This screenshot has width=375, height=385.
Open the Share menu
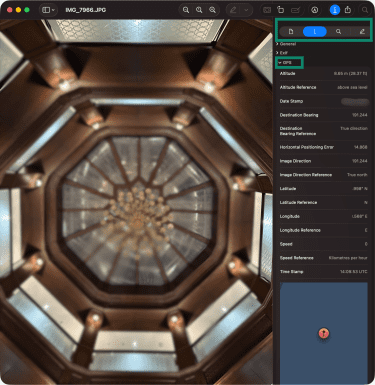pyautogui.click(x=348, y=10)
